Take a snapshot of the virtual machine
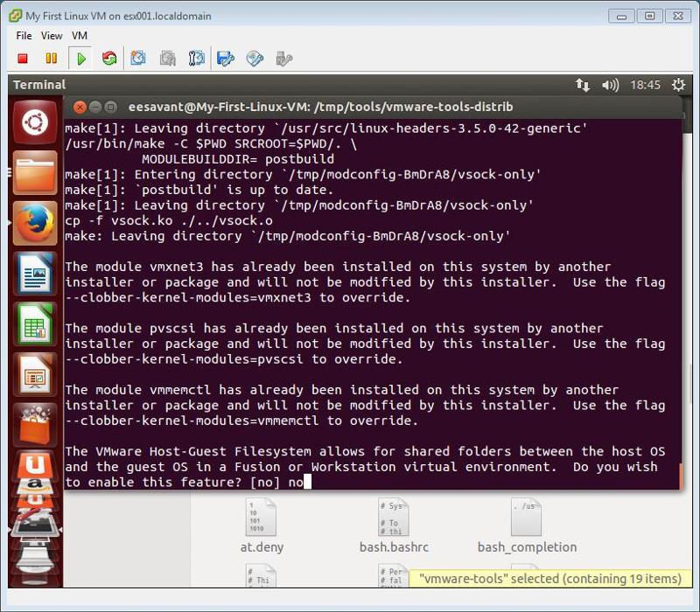The height and width of the screenshot is (612, 700). click(x=138, y=58)
